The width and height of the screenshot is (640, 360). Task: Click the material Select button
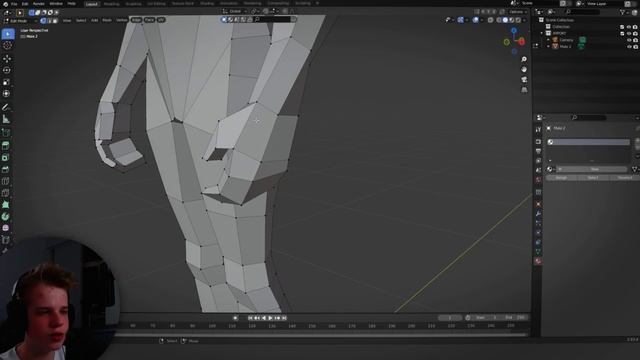click(593, 178)
